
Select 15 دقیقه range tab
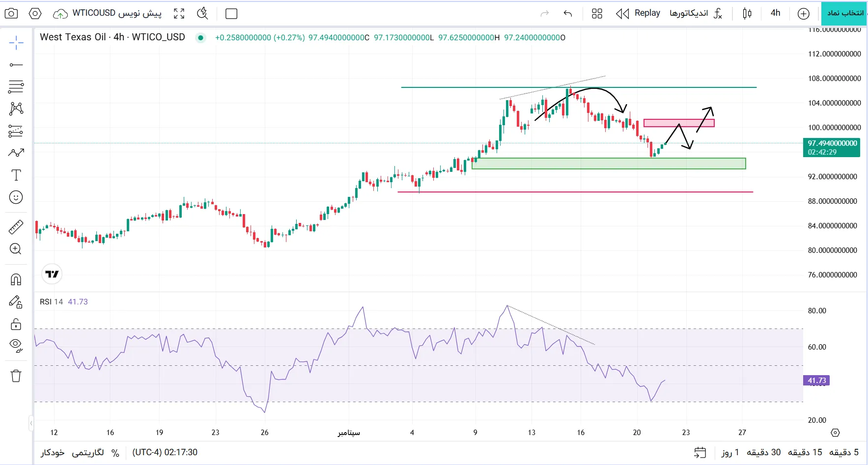tap(805, 452)
